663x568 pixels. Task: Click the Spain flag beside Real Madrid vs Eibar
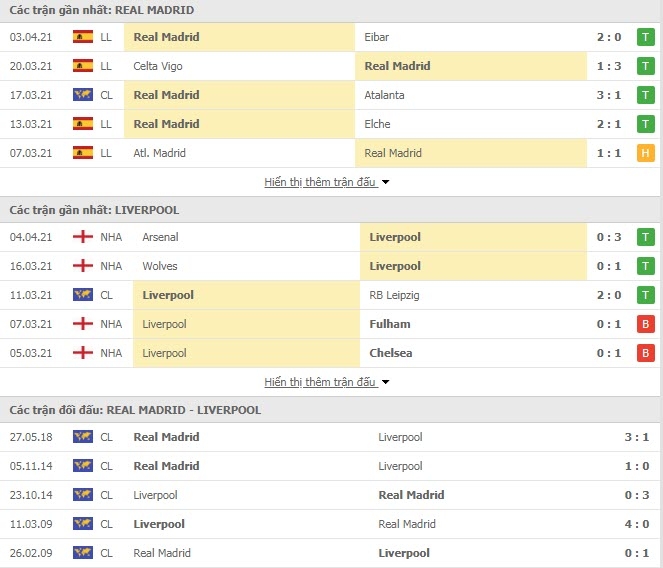coord(83,37)
